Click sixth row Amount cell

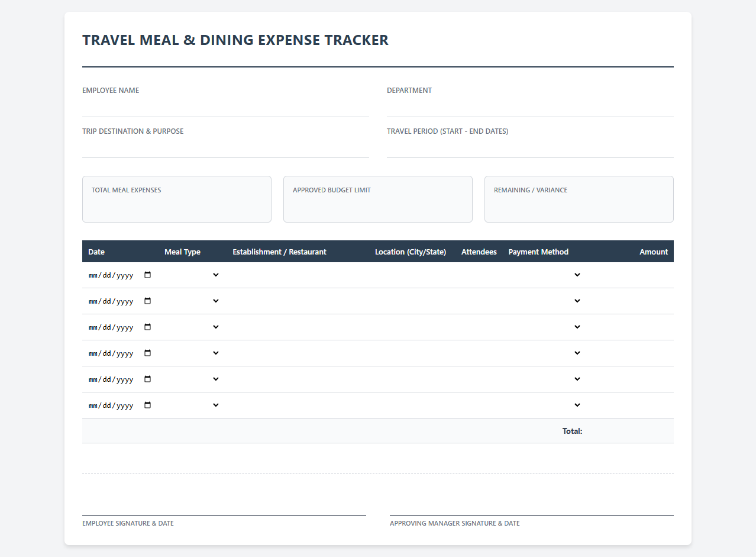[631, 405]
